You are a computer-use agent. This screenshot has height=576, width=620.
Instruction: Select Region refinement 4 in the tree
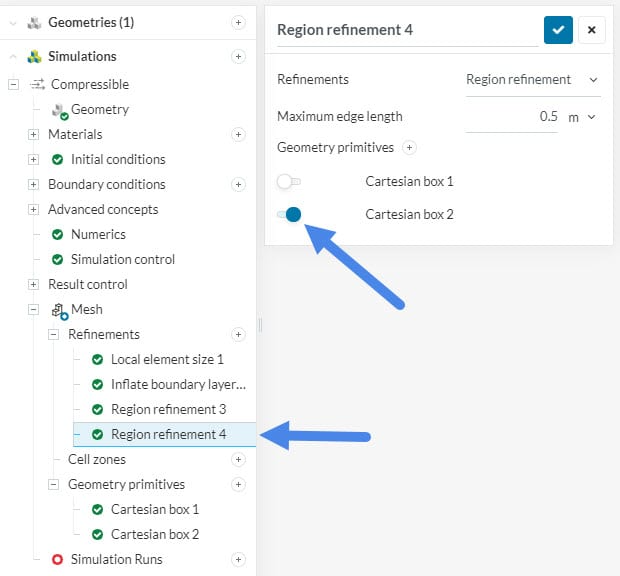(164, 434)
